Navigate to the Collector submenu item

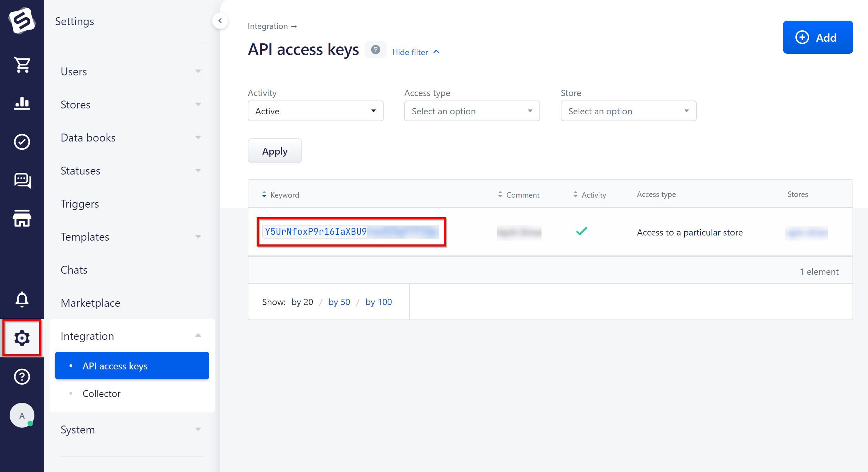(101, 394)
